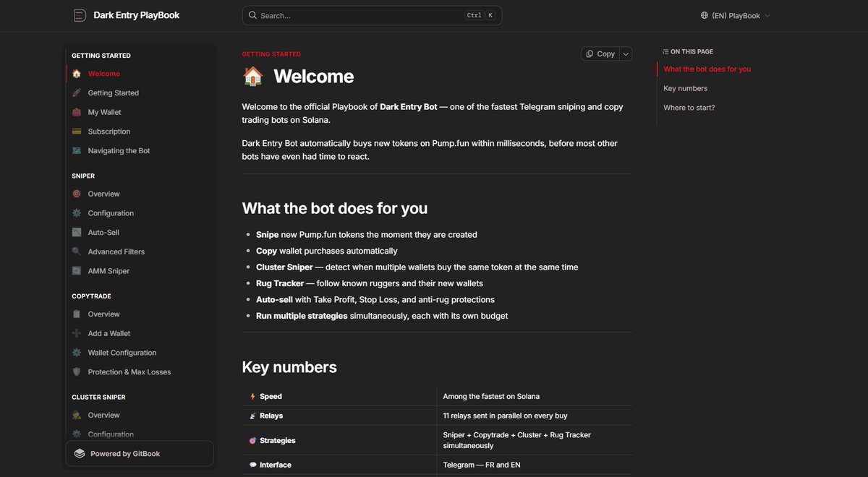This screenshot has width=868, height=477.
Task: Click the wallet icon beside My Wallet
Action: (77, 112)
